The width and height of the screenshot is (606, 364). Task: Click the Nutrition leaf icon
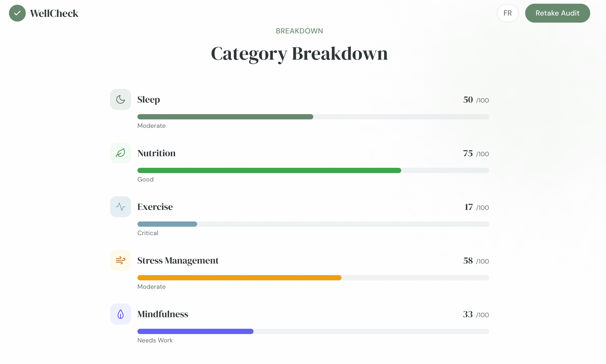(121, 153)
